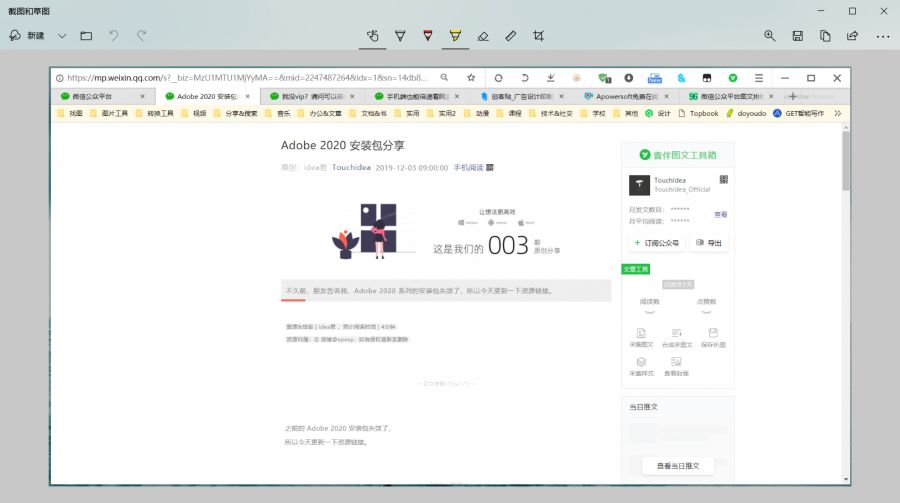Click the site info icon before the URL
The width and height of the screenshot is (900, 503).
tap(60, 78)
